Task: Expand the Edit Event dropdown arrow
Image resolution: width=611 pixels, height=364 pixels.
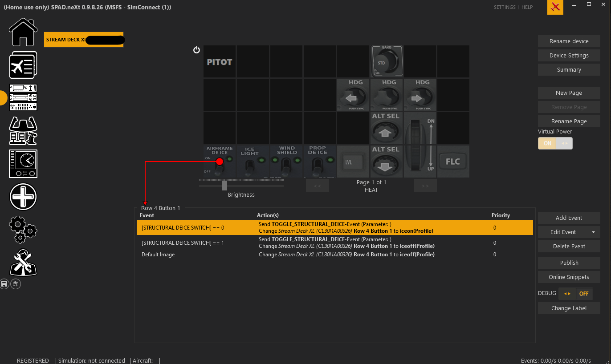Action: pyautogui.click(x=593, y=232)
